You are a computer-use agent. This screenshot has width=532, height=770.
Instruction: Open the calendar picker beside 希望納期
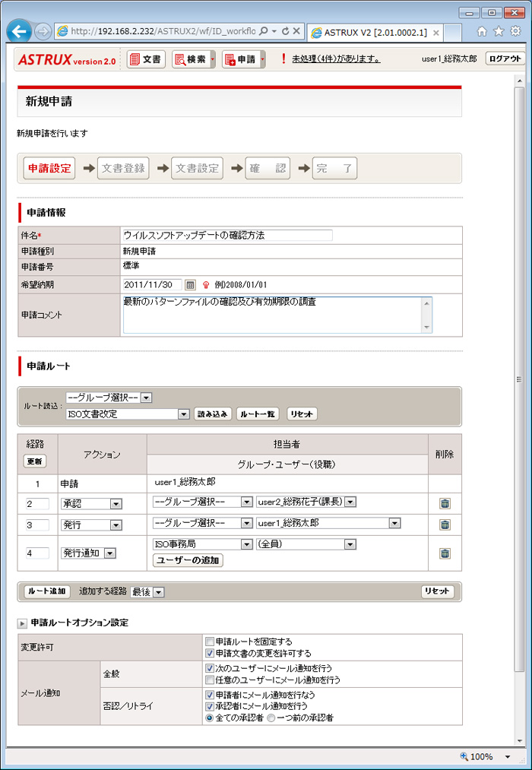tap(191, 284)
